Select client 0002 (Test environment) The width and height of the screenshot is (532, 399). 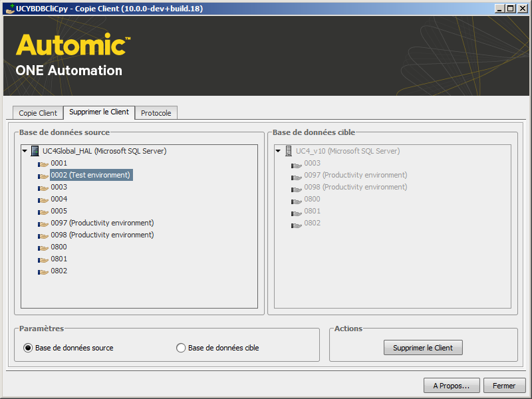[x=90, y=175]
